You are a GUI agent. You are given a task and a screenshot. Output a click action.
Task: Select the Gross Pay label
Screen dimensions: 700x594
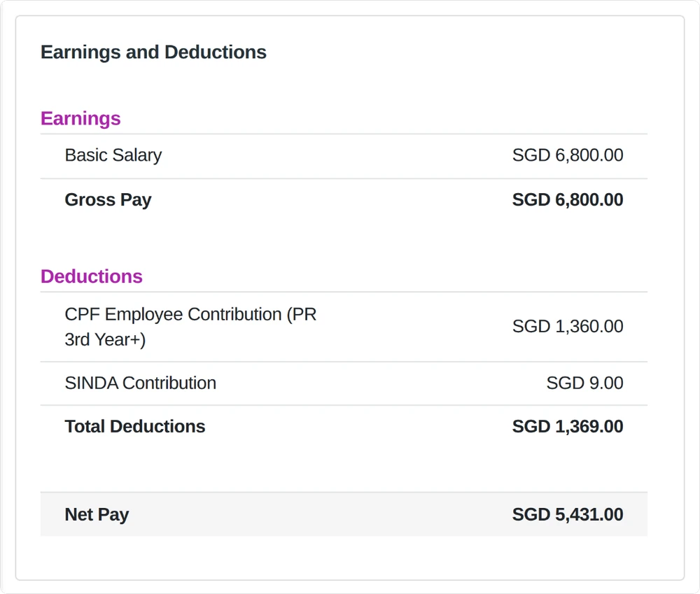coord(108,199)
